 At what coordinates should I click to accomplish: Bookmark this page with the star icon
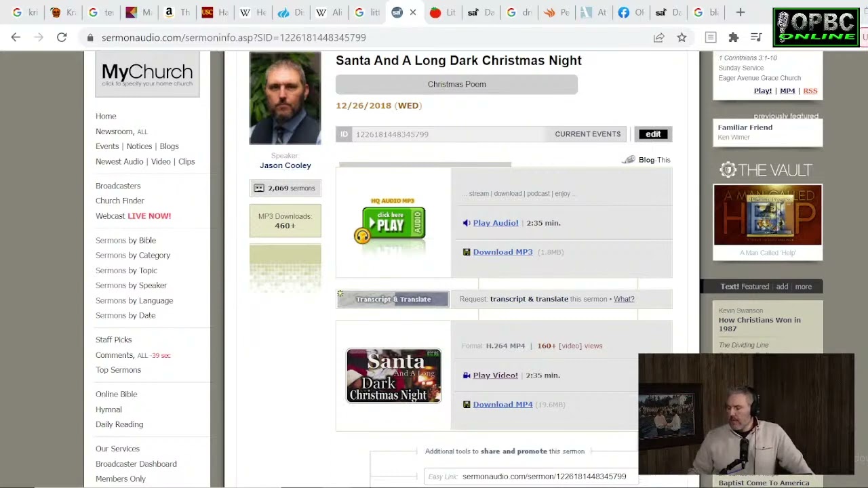[x=682, y=38]
